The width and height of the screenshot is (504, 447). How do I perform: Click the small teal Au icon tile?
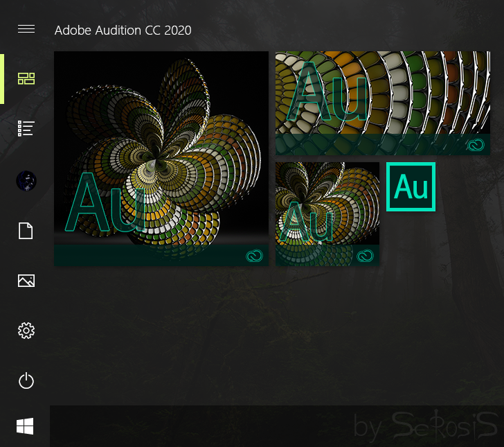point(411,186)
